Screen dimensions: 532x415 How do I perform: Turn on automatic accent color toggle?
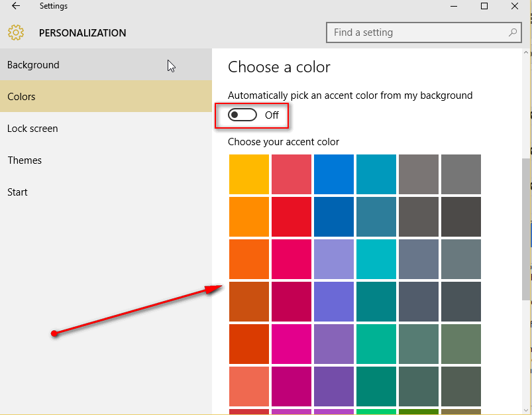242,115
